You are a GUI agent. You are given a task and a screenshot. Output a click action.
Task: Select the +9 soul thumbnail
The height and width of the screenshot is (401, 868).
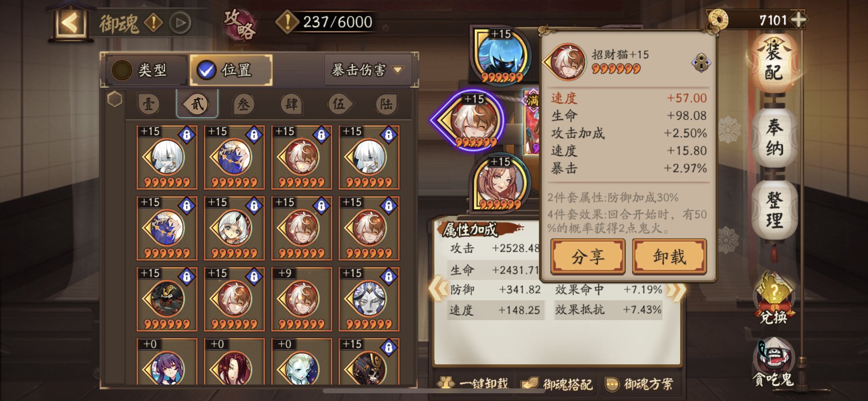pyautogui.click(x=302, y=299)
